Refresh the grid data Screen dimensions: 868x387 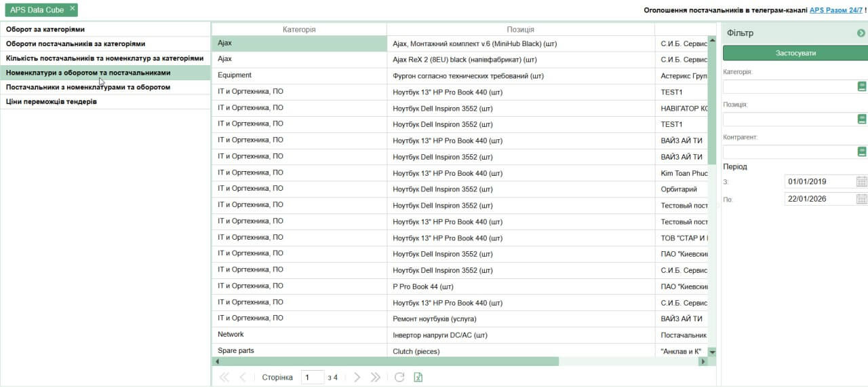click(399, 377)
